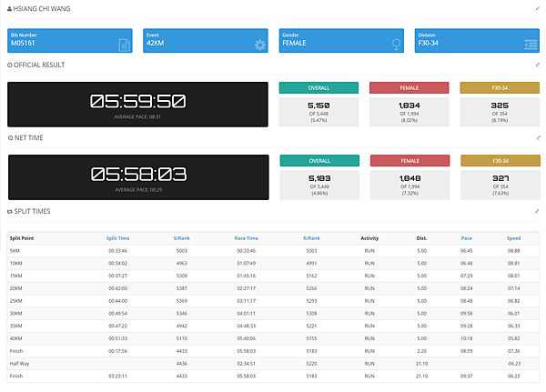Select the 5KM split row label
546x392 pixels.
pos(15,251)
